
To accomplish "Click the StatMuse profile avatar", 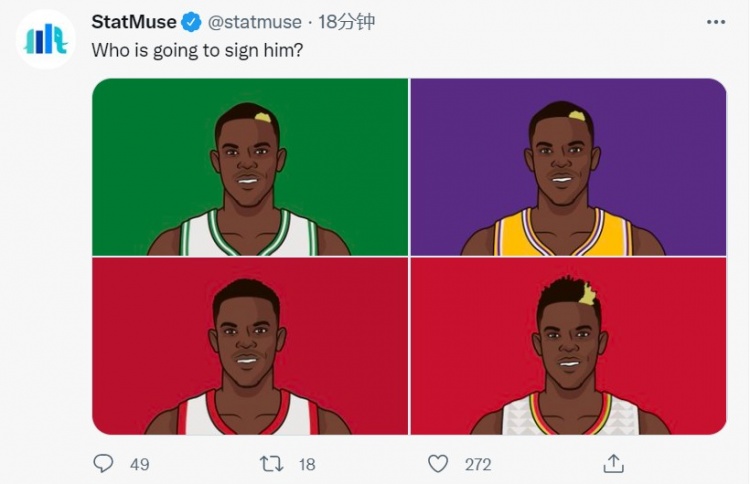I will click(45, 39).
